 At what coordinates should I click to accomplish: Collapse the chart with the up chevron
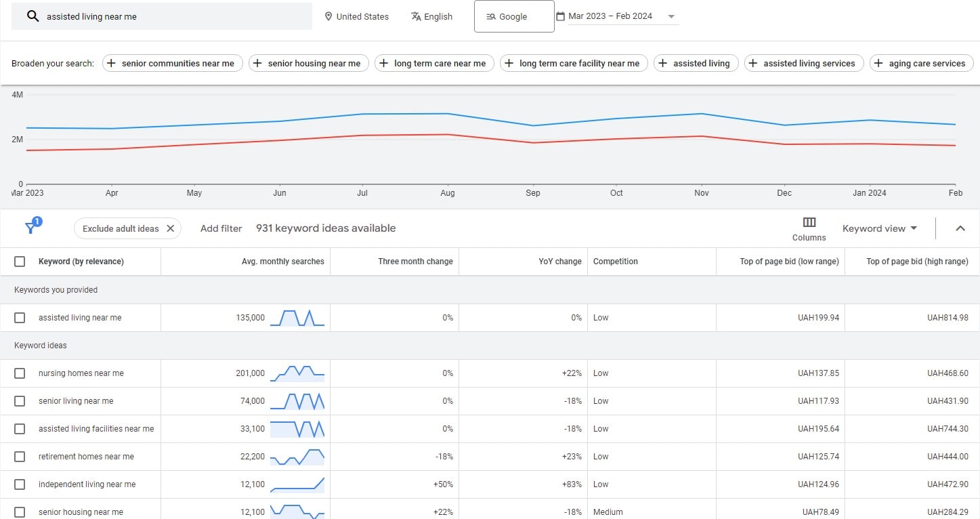[x=960, y=228]
